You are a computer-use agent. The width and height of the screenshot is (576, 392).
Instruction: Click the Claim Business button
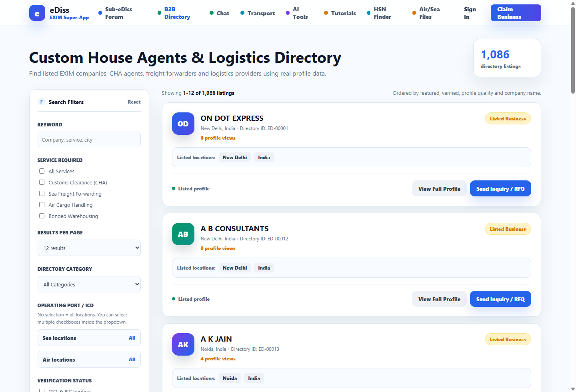516,13
